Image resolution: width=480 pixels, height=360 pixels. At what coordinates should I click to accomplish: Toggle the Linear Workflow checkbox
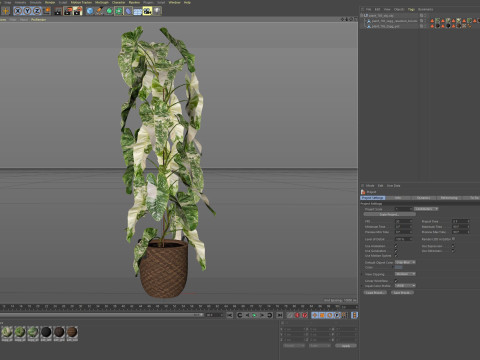click(x=396, y=281)
